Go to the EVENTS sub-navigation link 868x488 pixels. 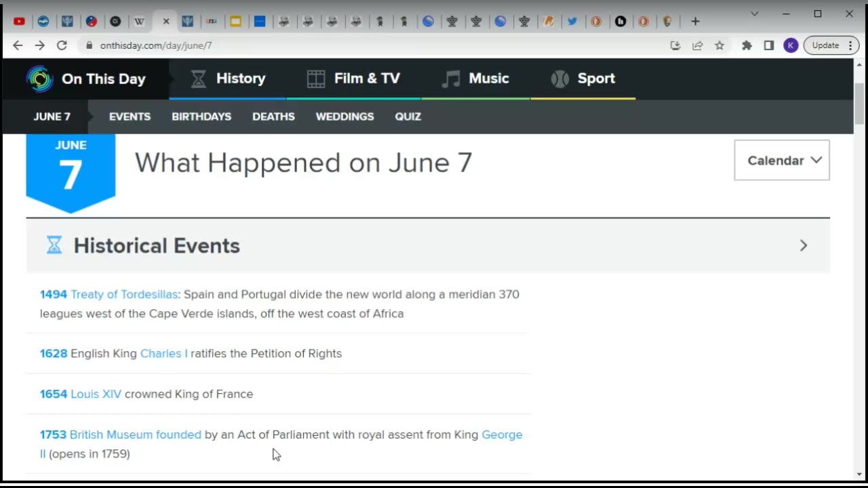[130, 117]
